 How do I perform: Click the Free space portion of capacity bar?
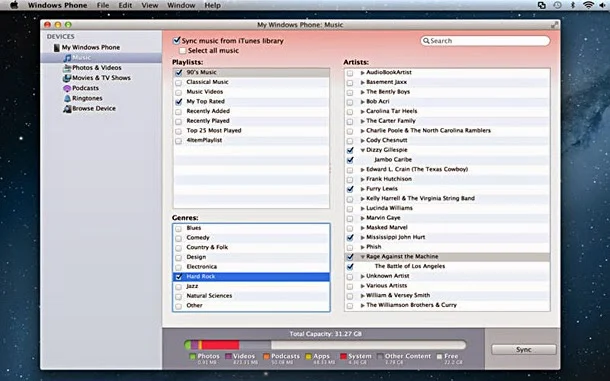point(368,345)
